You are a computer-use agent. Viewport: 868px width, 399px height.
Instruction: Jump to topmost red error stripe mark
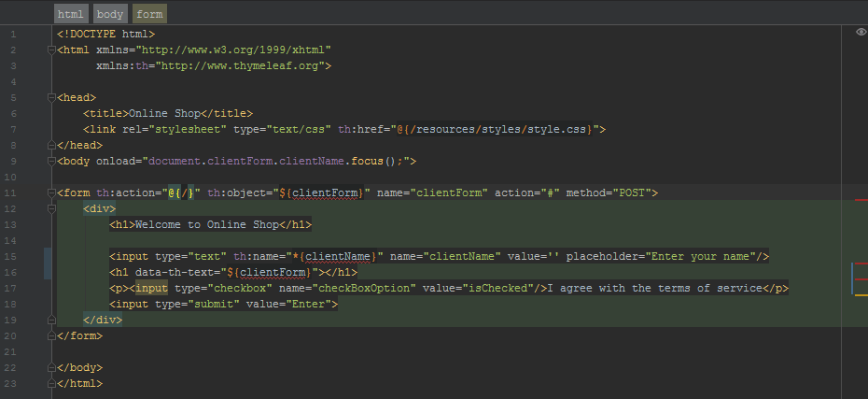click(x=861, y=200)
